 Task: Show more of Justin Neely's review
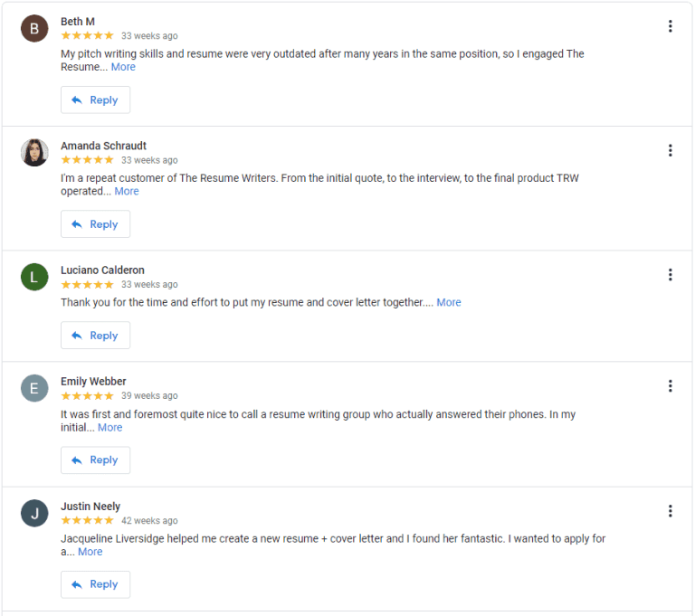click(90, 552)
